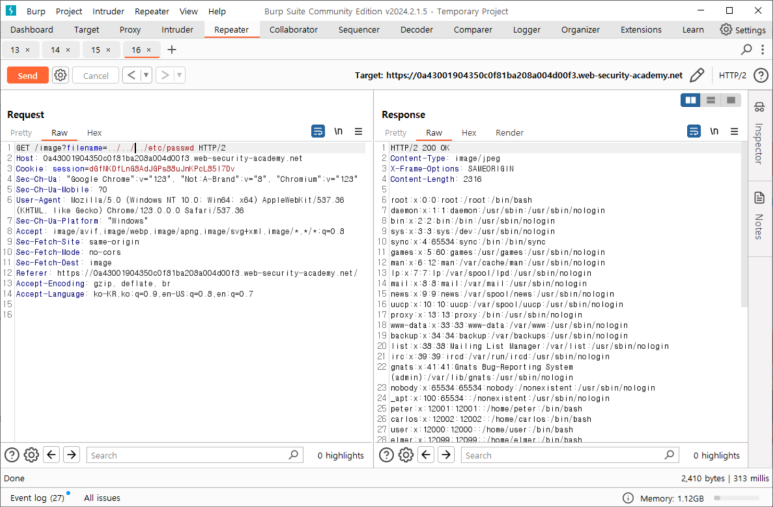Jump to next match in Request search
The image size is (773, 507).
coord(71,454)
